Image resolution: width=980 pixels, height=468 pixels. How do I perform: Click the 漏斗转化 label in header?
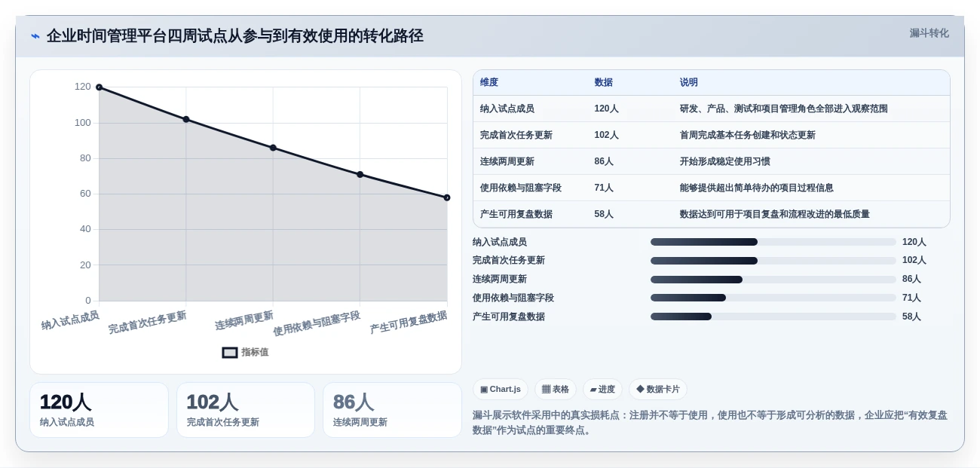(929, 33)
